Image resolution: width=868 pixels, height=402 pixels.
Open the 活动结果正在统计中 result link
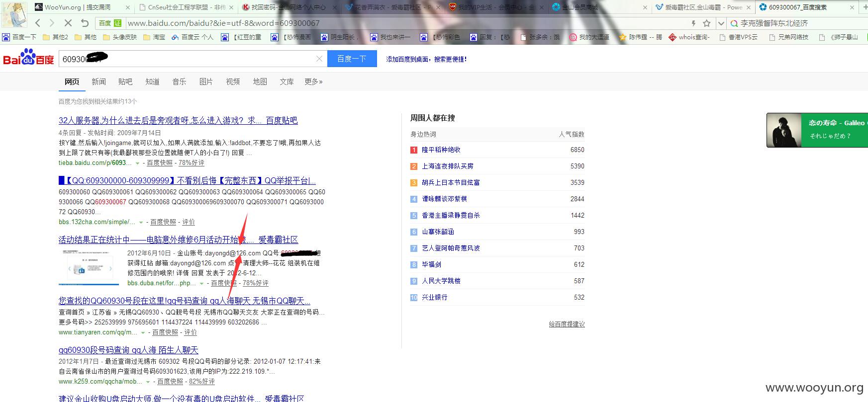[178, 240]
